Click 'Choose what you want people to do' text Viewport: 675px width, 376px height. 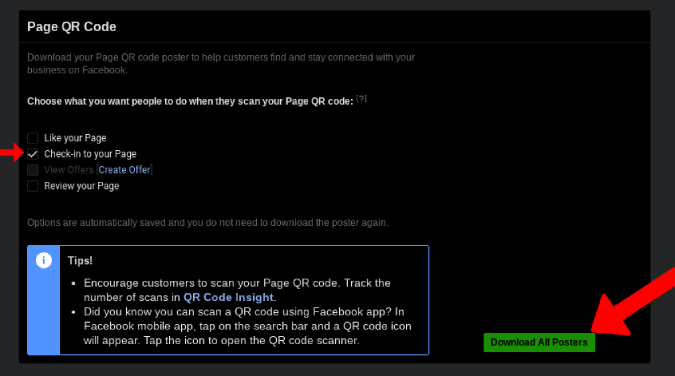tap(190, 101)
